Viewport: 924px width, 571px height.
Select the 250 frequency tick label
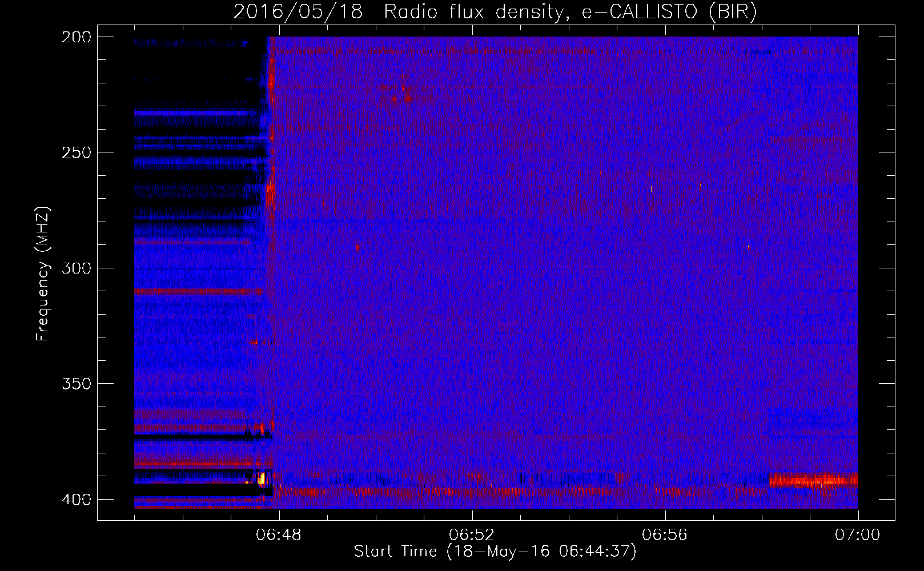77,152
